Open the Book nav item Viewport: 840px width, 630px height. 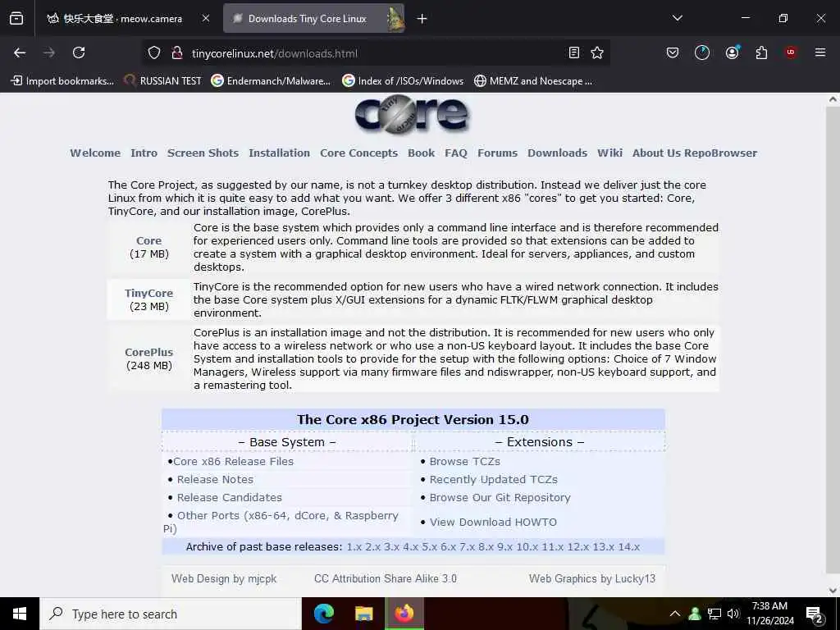pyautogui.click(x=421, y=153)
